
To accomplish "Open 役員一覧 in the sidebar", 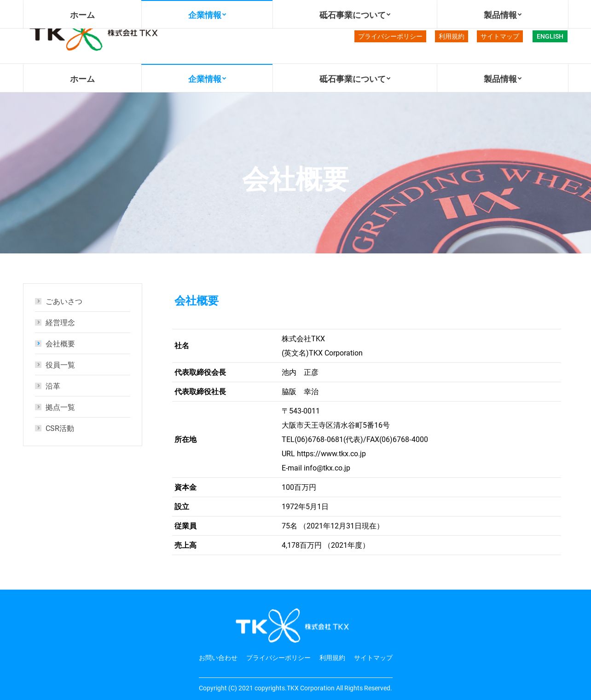I will [x=60, y=365].
